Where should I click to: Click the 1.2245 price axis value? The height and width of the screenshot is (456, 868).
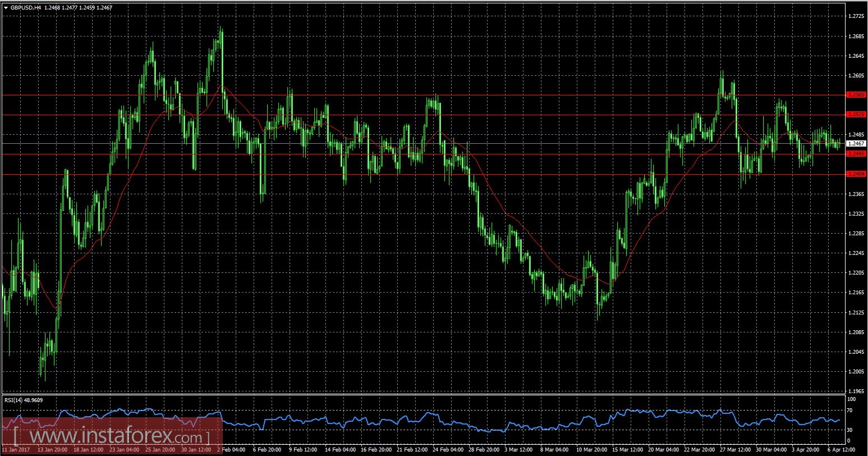click(x=857, y=253)
